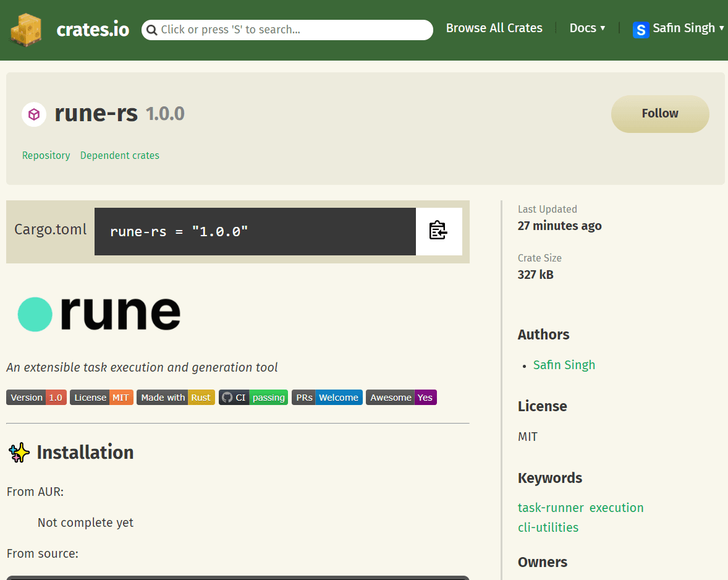Open the execution keyword link
The image size is (728, 580).
coord(617,508)
